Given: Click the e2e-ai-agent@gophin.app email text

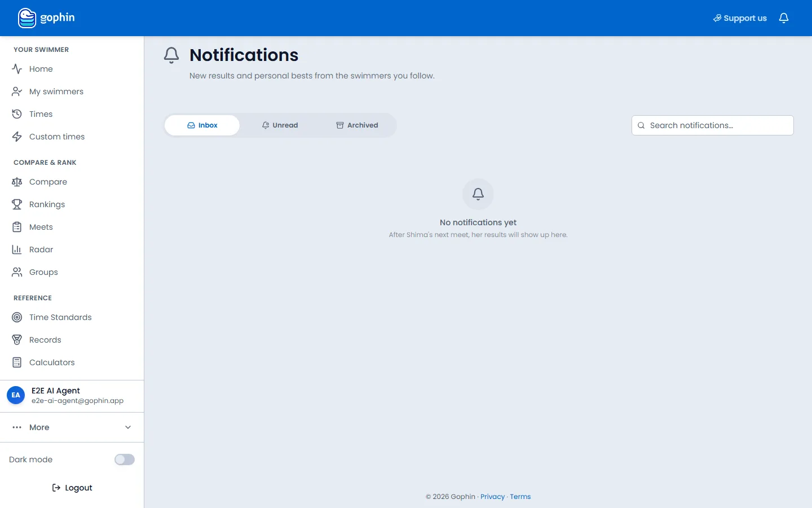Looking at the screenshot, I should [77, 401].
